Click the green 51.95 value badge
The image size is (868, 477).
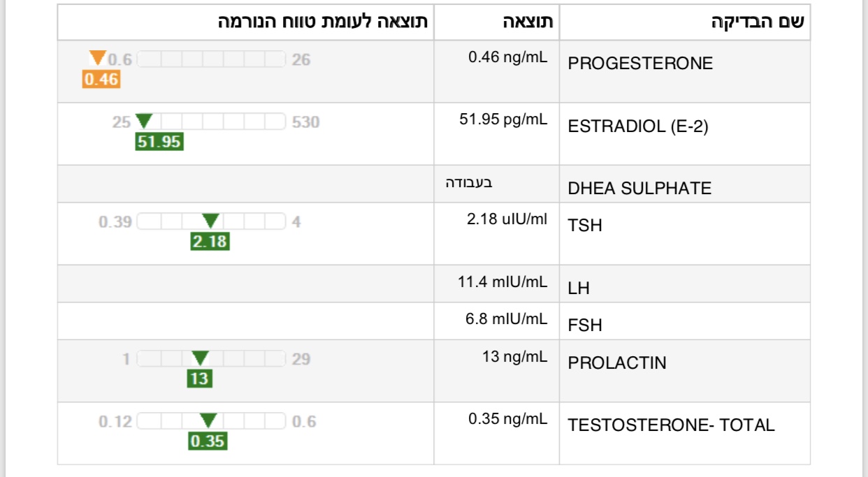pyautogui.click(x=159, y=142)
